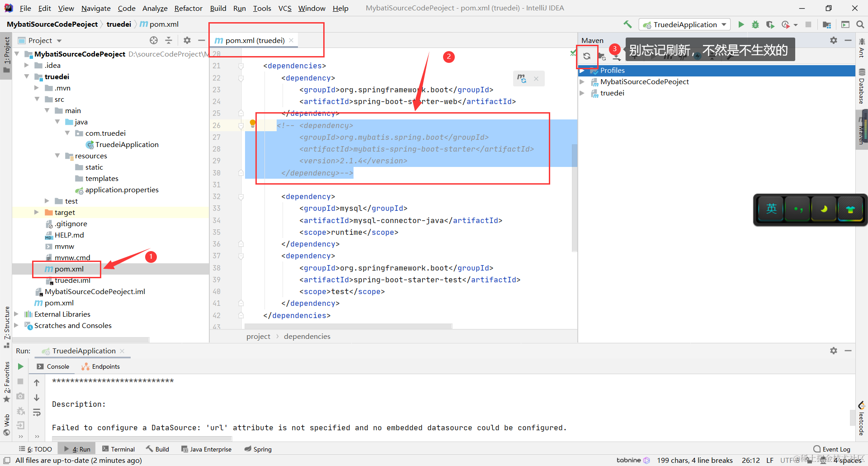Toggle the IME punctuation mode button
The image size is (868, 466).
[x=797, y=209]
